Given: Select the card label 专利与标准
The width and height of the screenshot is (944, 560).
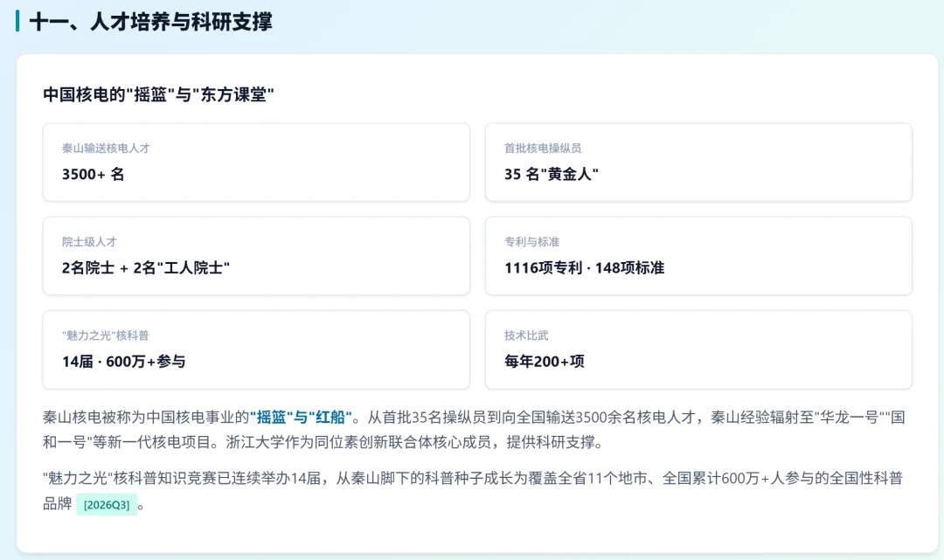Looking at the screenshot, I should click(x=532, y=242).
